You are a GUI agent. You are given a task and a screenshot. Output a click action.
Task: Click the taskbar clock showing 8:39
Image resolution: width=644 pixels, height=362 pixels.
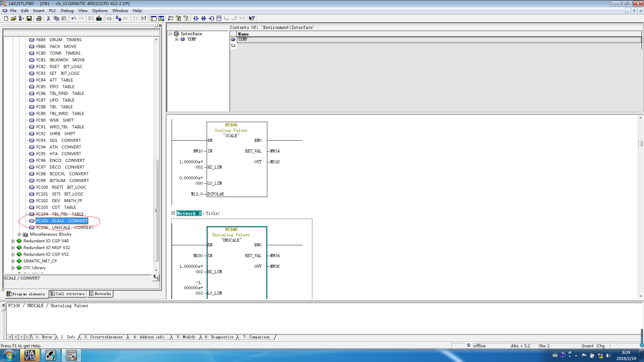click(x=626, y=352)
